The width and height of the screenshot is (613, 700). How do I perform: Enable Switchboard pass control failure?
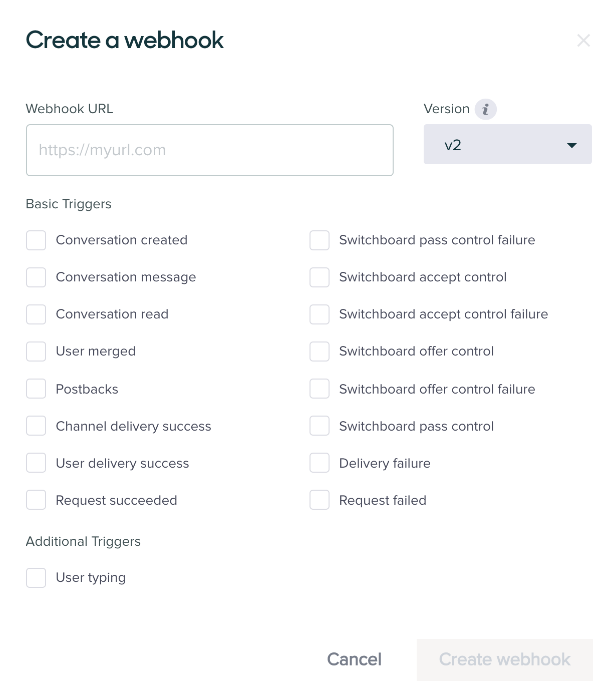click(320, 240)
